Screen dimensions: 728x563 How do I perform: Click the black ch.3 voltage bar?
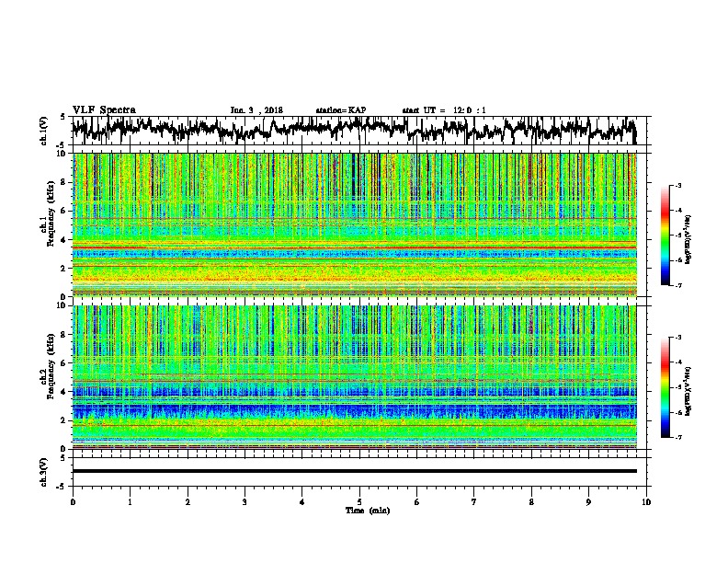[355, 471]
